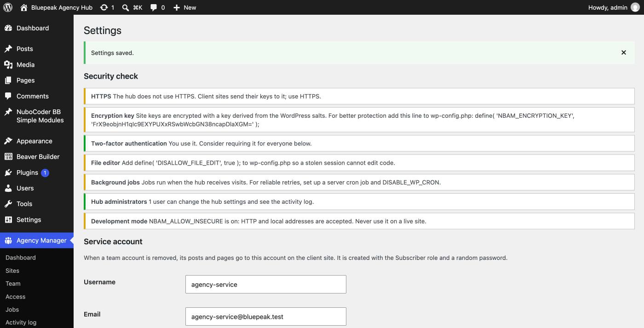The width and height of the screenshot is (644, 328).
Task: Click the Development mode check row
Action: pyautogui.click(x=359, y=221)
